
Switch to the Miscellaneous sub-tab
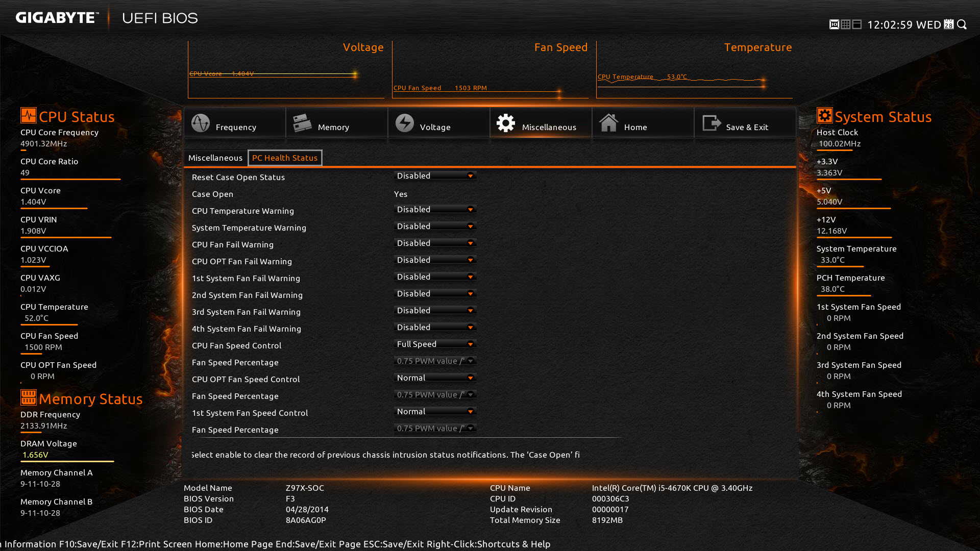pos(215,158)
